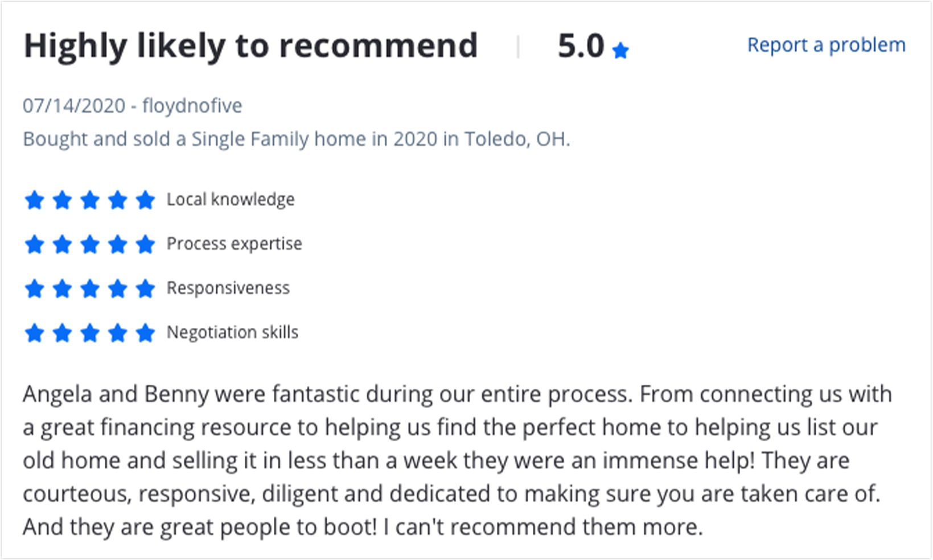Click the Process expertise label
The width and height of the screenshot is (933, 560).
tap(234, 244)
